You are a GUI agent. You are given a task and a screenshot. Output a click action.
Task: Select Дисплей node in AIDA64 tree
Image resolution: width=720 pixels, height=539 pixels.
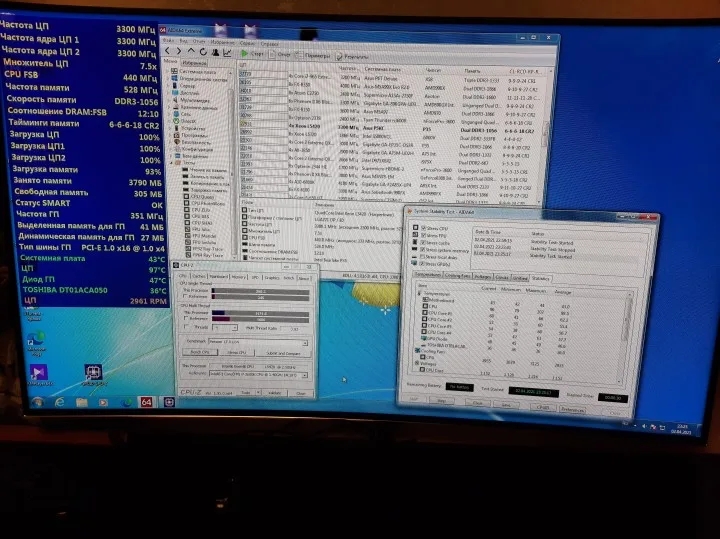(186, 92)
